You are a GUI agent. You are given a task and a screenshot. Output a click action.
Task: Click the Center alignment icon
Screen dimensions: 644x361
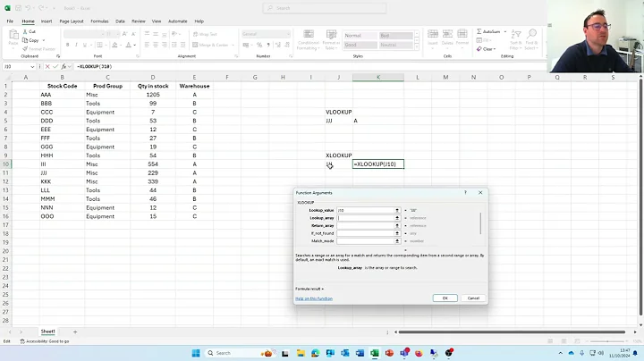point(156,45)
